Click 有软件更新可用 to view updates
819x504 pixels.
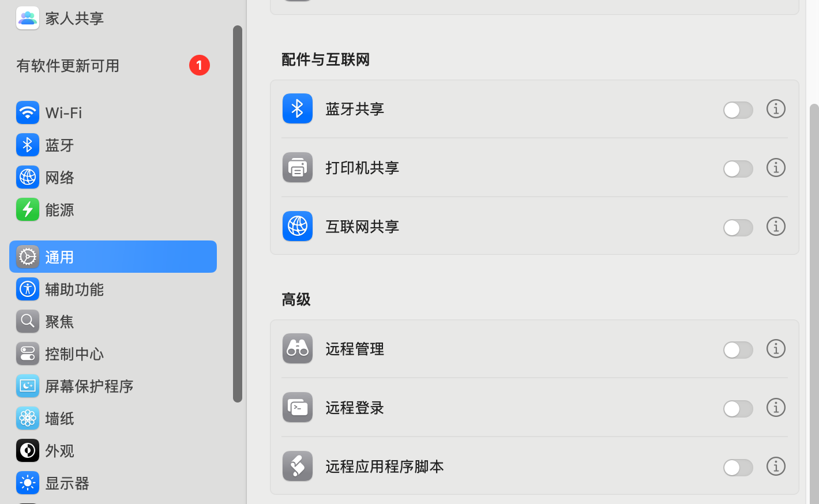(67, 65)
